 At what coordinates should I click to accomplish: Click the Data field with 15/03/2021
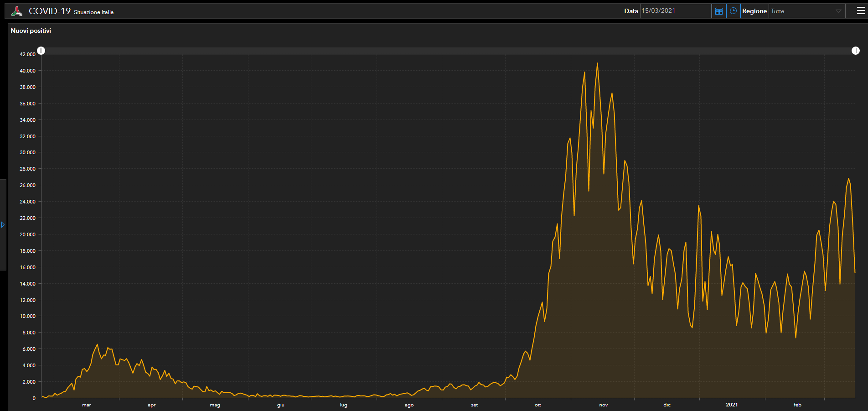(x=675, y=11)
